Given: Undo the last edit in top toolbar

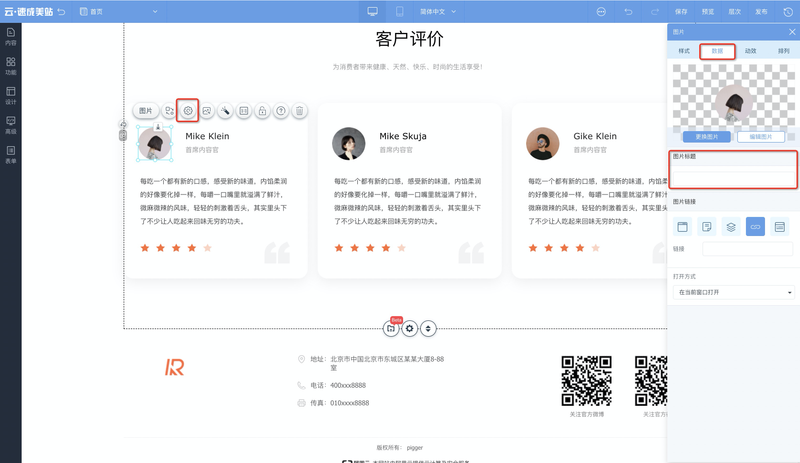Looking at the screenshot, I should click(x=628, y=11).
